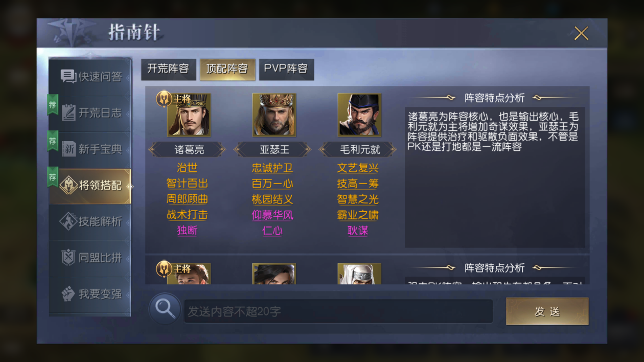This screenshot has height=362, width=644.
Task: Open the 治世 skill link
Action: coord(187,168)
